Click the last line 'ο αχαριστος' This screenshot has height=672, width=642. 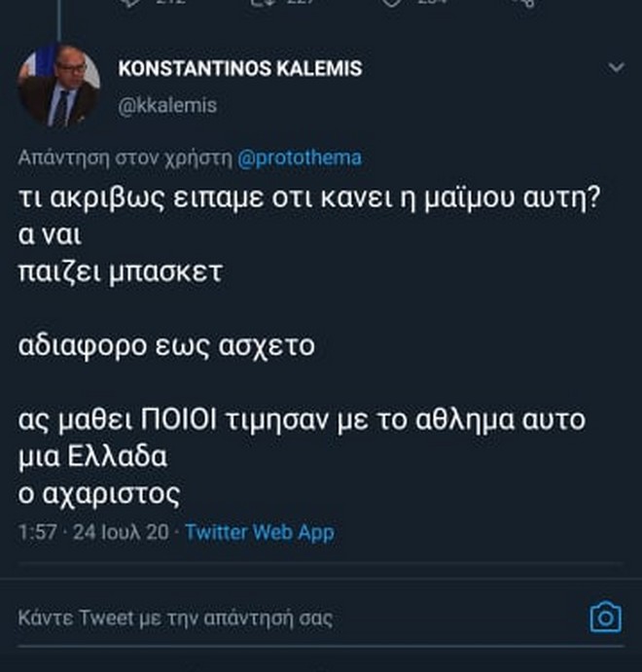pos(99,495)
